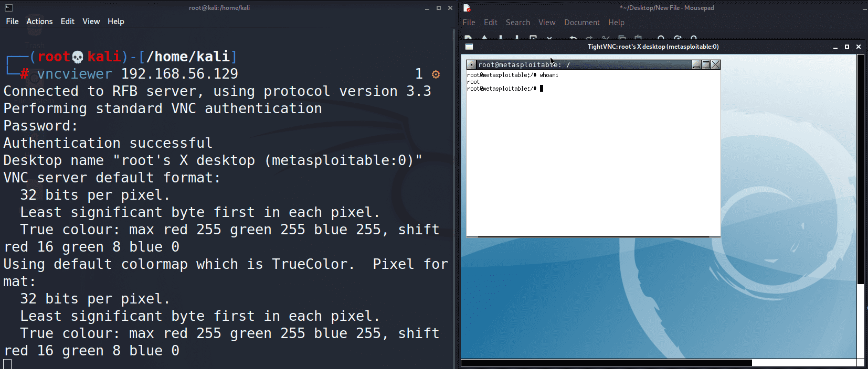Open Mousepad's Help menu

pyautogui.click(x=616, y=23)
